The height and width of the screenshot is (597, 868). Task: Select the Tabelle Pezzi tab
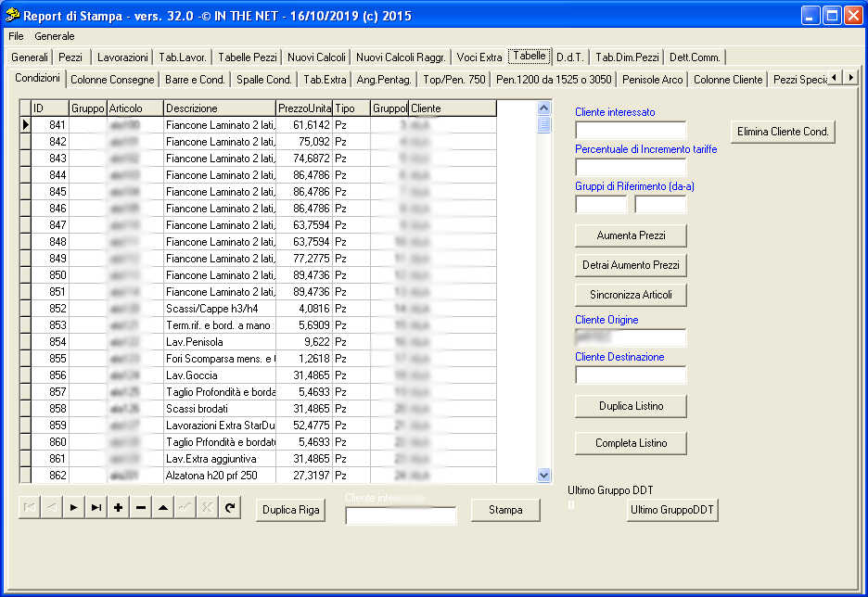(248, 57)
